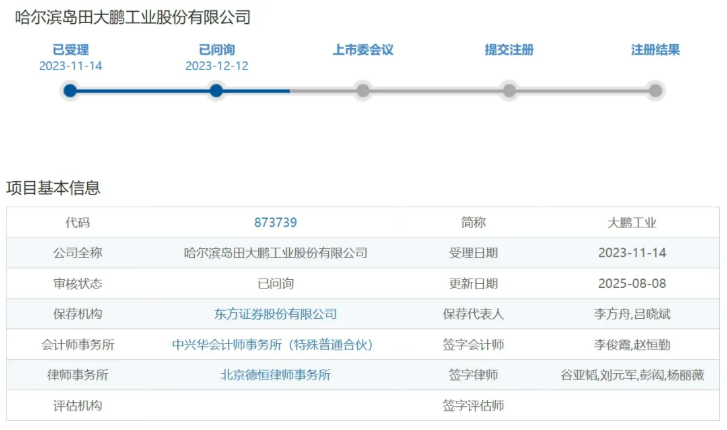Click the 已受理 stage label
The width and height of the screenshot is (727, 430).
tap(70, 50)
